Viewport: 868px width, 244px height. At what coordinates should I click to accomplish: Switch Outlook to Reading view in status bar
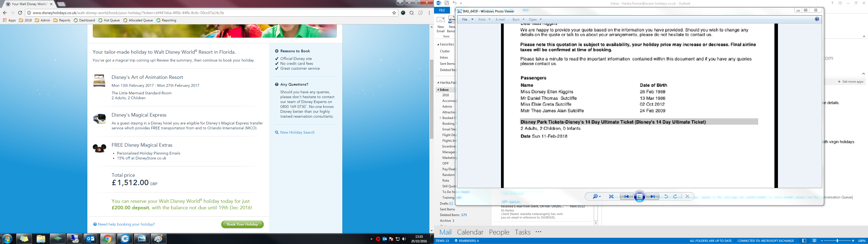coord(814,241)
